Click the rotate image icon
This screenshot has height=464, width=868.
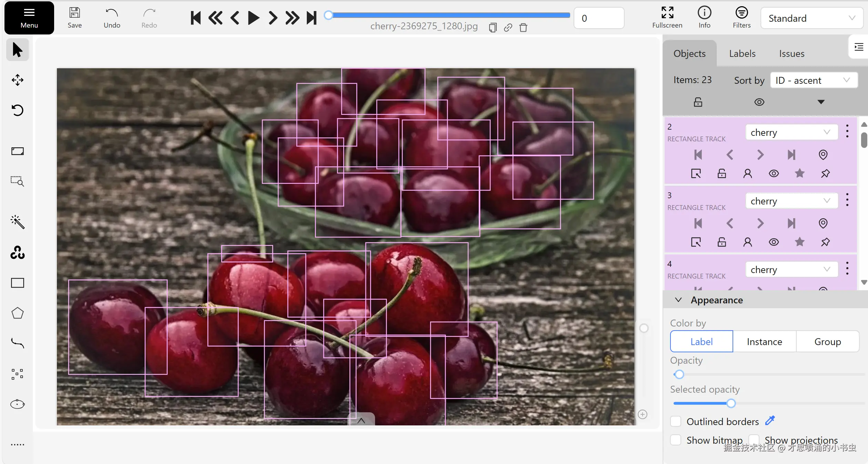point(17,110)
